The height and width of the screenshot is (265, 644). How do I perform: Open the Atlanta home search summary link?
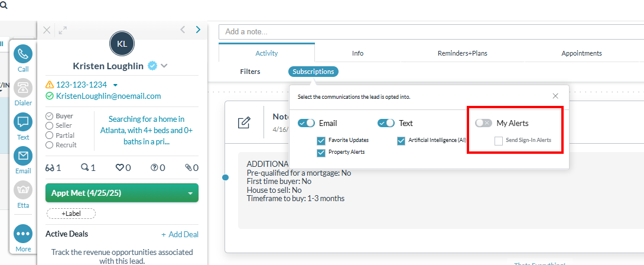[x=147, y=131]
